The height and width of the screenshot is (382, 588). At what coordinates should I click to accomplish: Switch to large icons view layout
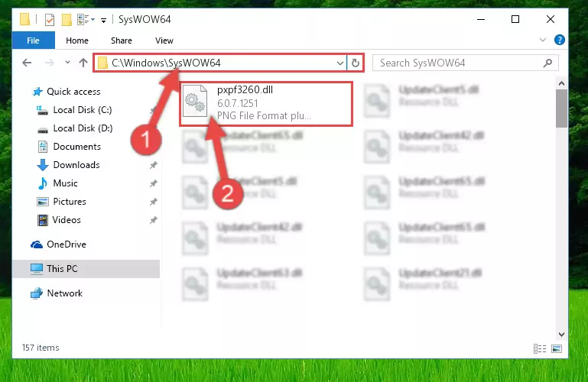(557, 348)
